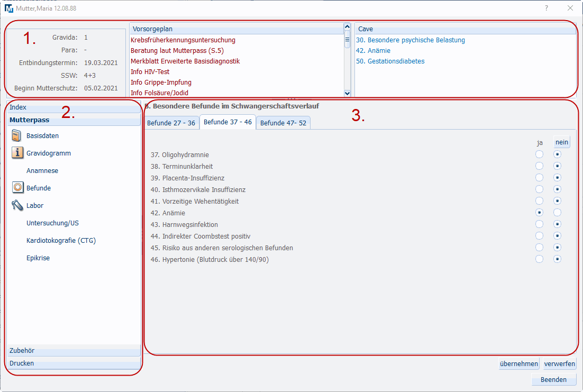Select 'ja' for 39. Placenta-Insuffizienz
The image size is (583, 392).
point(539,178)
